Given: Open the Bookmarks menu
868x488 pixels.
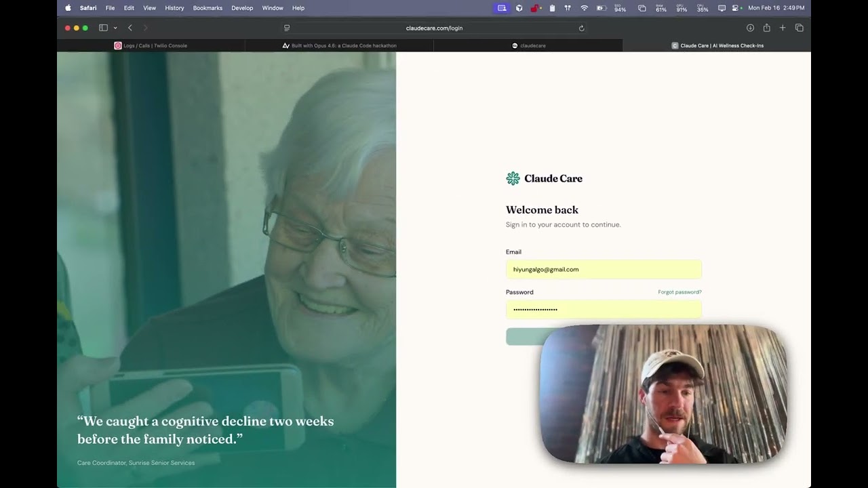Looking at the screenshot, I should click(x=208, y=8).
